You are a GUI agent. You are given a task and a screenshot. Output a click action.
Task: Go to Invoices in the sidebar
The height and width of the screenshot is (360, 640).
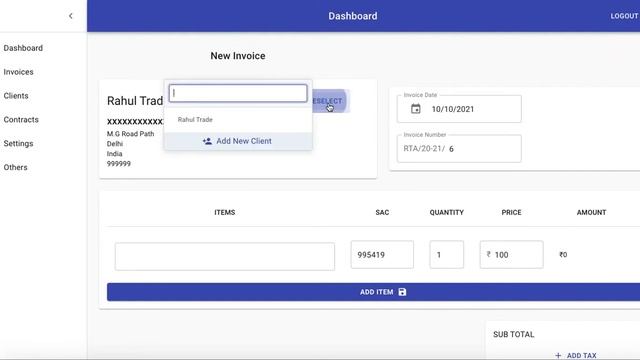coord(18,72)
